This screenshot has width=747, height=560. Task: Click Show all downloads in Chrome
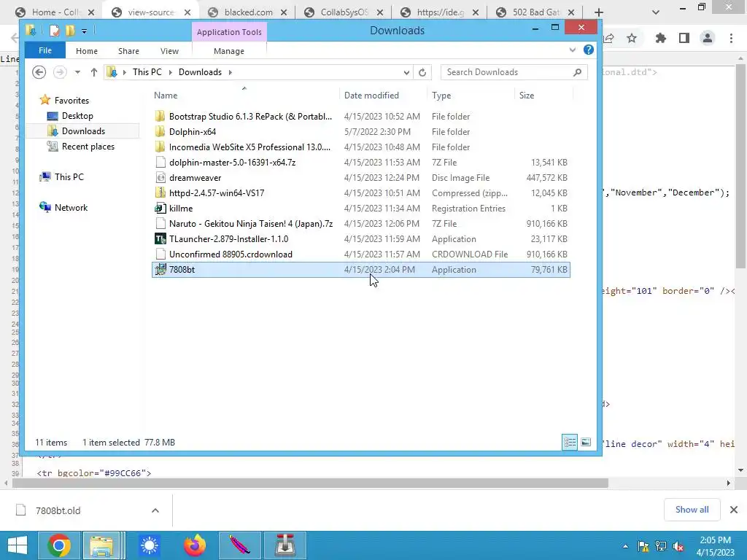tap(692, 510)
